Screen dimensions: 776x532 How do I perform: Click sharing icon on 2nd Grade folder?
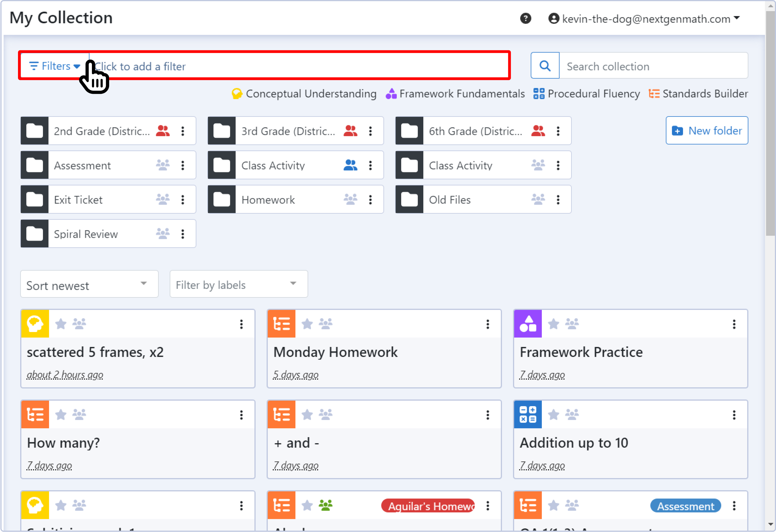[x=163, y=131]
